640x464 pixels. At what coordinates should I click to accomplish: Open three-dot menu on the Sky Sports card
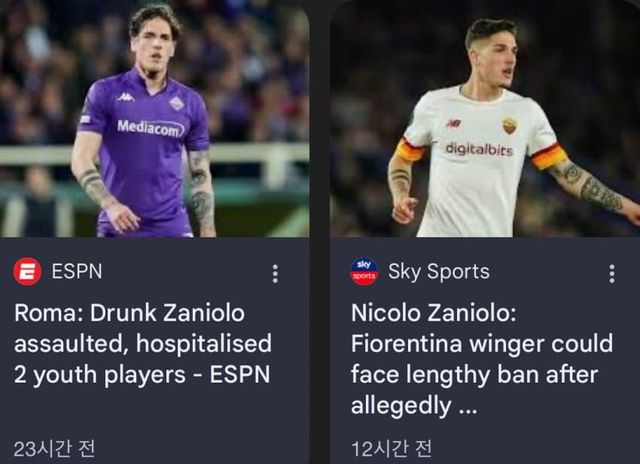pyautogui.click(x=612, y=273)
